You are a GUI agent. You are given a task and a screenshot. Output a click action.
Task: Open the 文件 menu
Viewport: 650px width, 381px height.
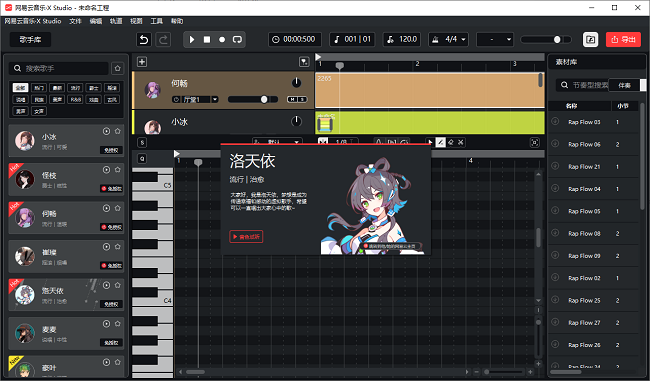(x=75, y=21)
